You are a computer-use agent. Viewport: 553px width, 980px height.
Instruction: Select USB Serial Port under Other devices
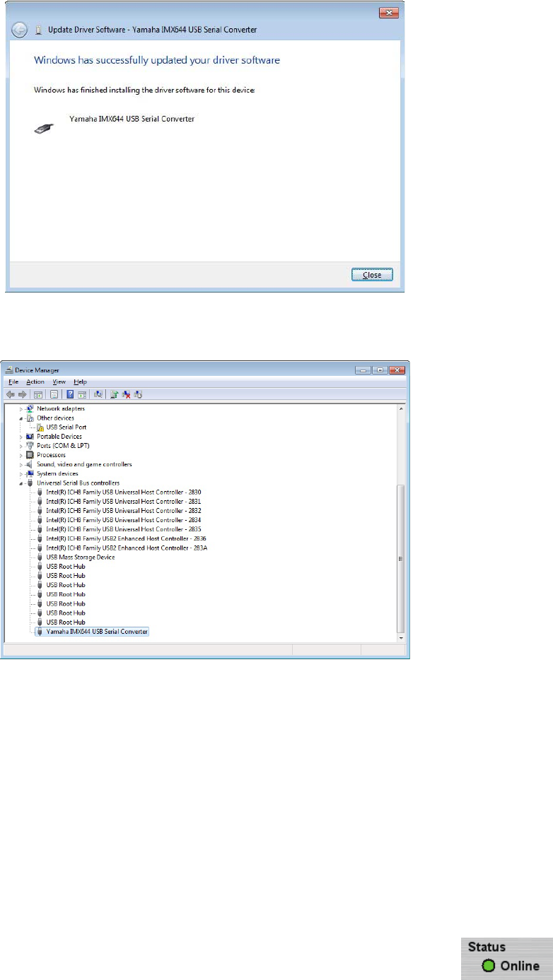coord(66,427)
